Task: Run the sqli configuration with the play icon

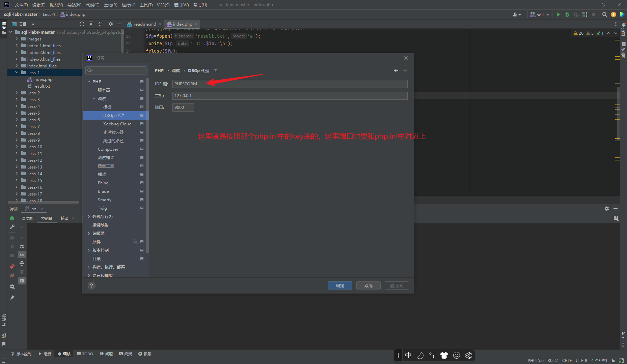Action: pos(558,14)
